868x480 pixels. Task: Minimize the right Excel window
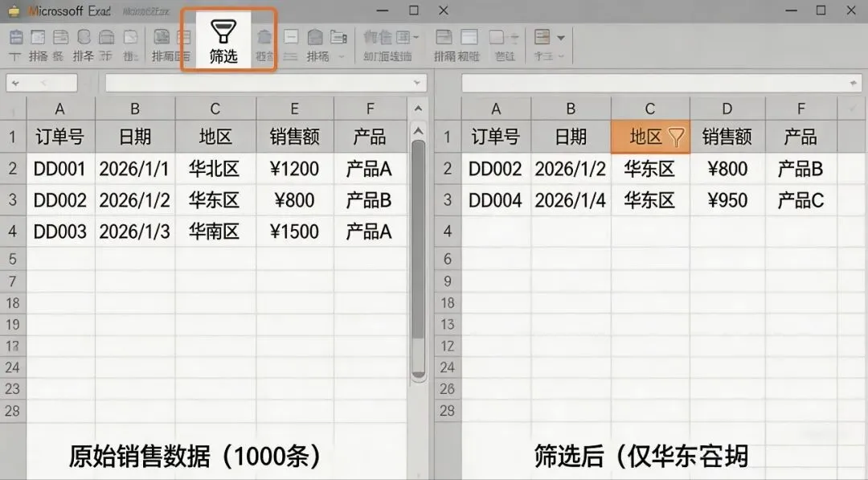coord(791,10)
